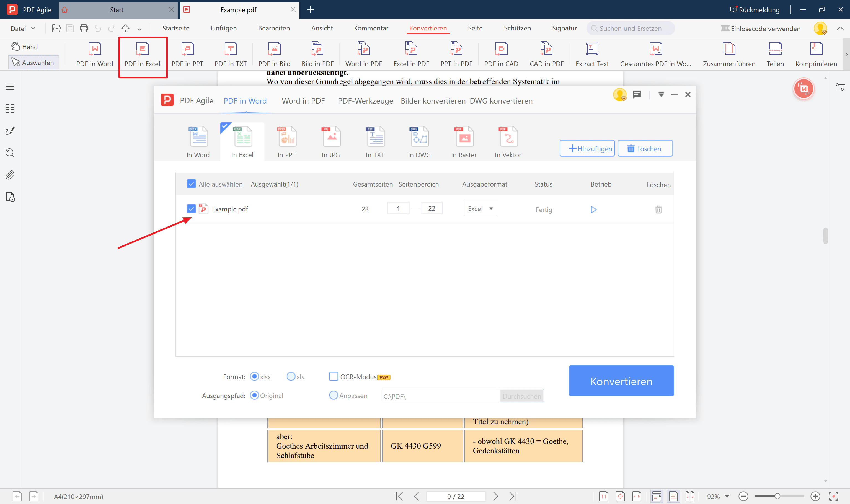Click the Suchen und Ersetzen field
Viewport: 850px width, 504px height.
[630, 28]
